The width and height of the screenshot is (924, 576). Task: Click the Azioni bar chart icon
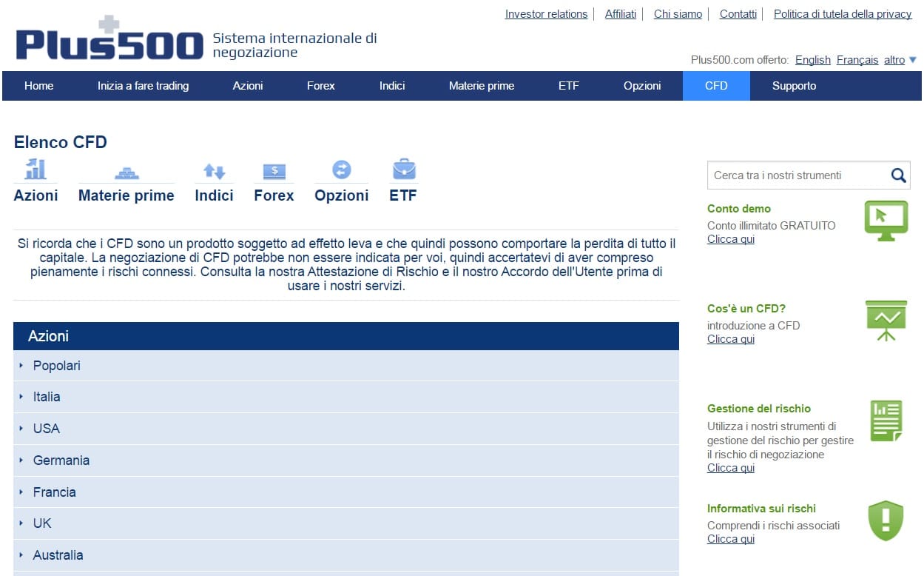pyautogui.click(x=35, y=169)
